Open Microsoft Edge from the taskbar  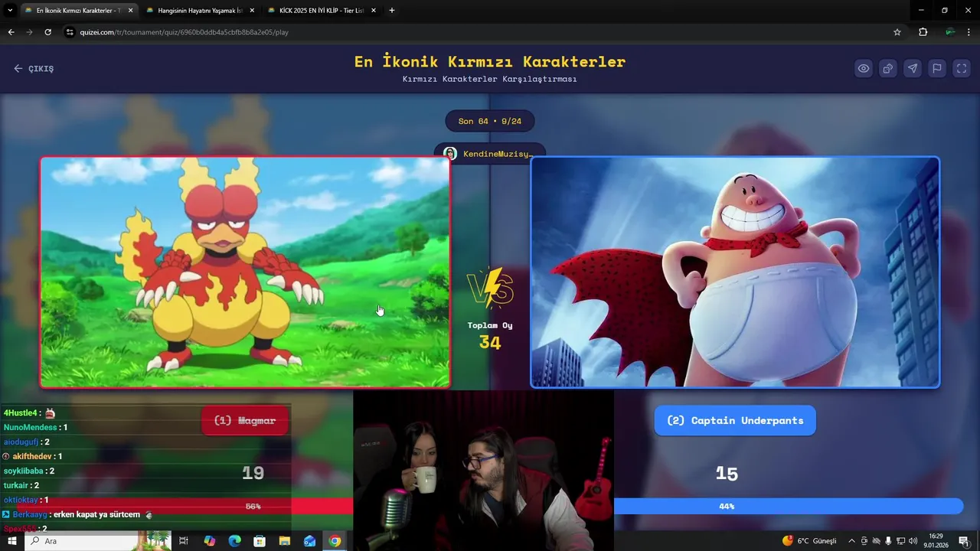click(234, 541)
